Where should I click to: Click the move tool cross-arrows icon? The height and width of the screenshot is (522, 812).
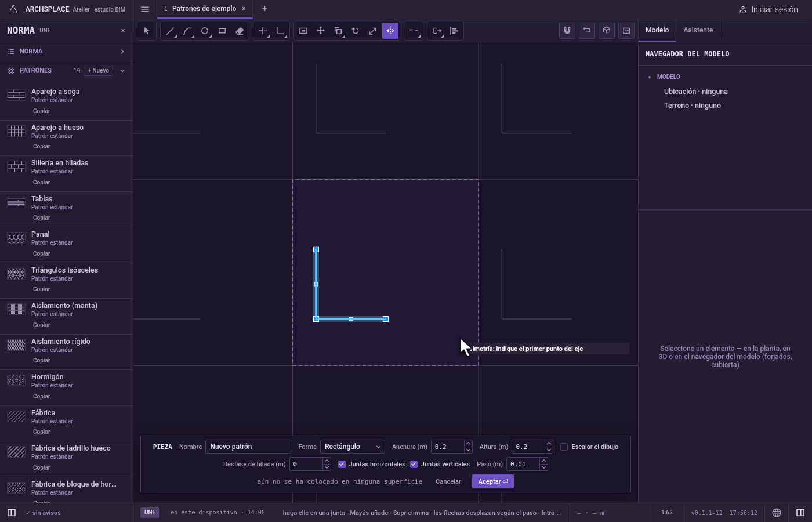(321, 31)
